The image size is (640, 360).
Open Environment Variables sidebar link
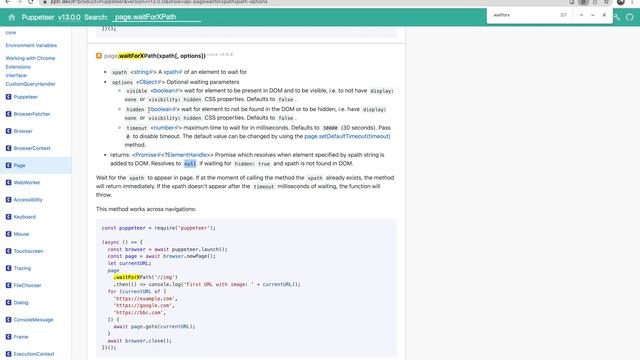pyautogui.click(x=31, y=45)
